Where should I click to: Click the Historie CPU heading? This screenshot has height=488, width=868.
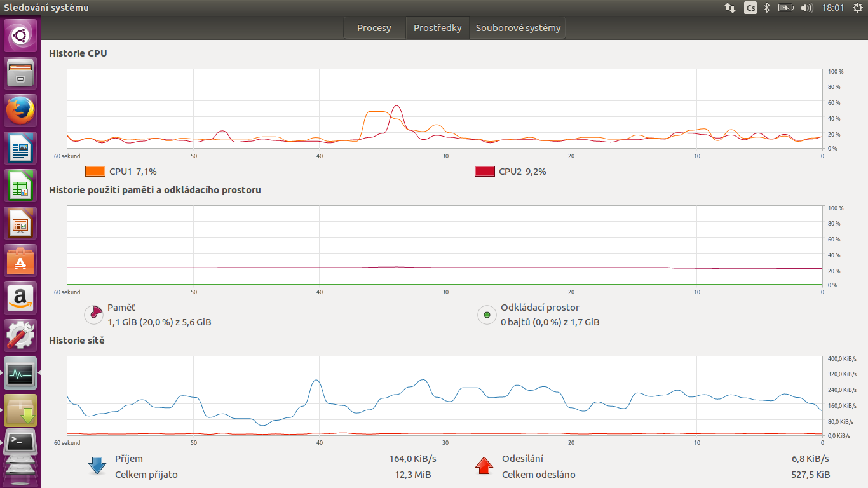pos(78,53)
